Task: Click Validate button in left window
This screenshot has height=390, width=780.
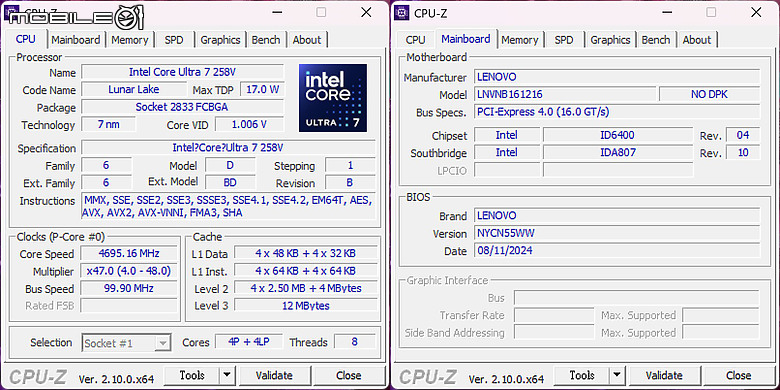Action: point(274,375)
